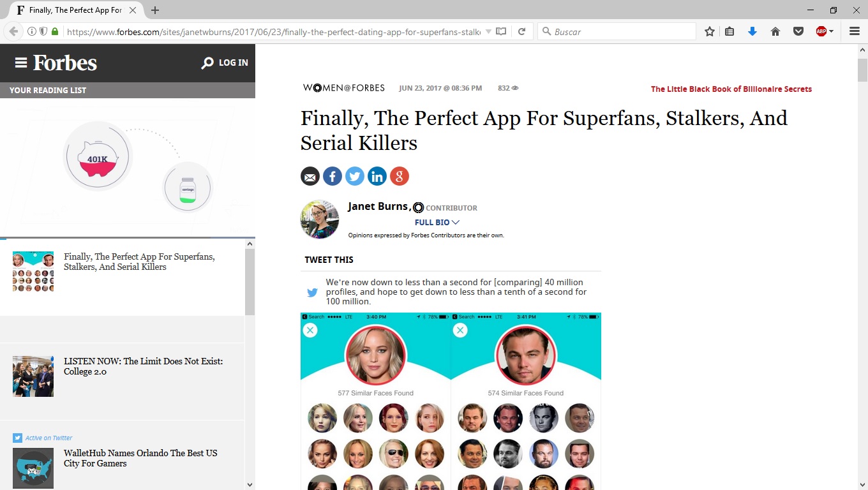This screenshot has height=490, width=868.
Task: Open browser downloads arrow
Action: (752, 31)
